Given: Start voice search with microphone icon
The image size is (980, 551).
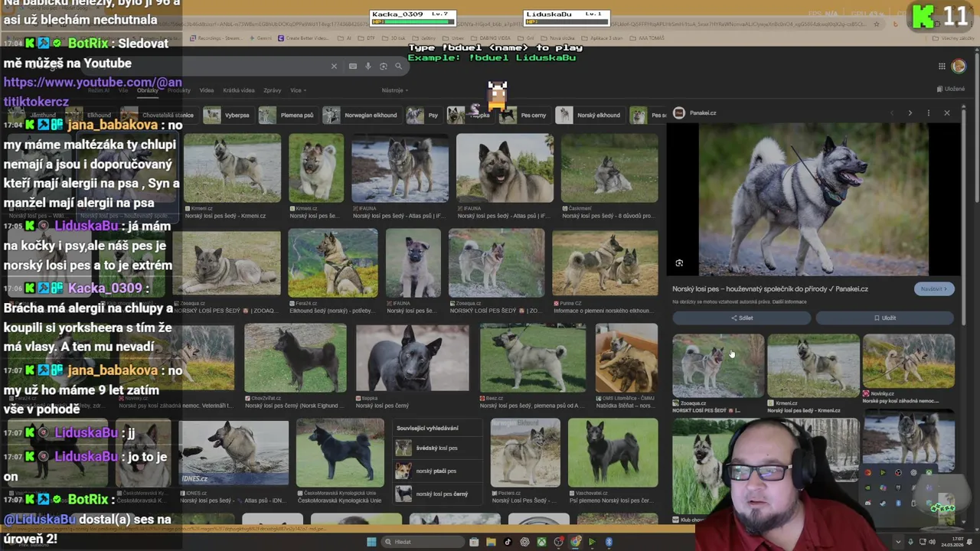Looking at the screenshot, I should [368, 67].
